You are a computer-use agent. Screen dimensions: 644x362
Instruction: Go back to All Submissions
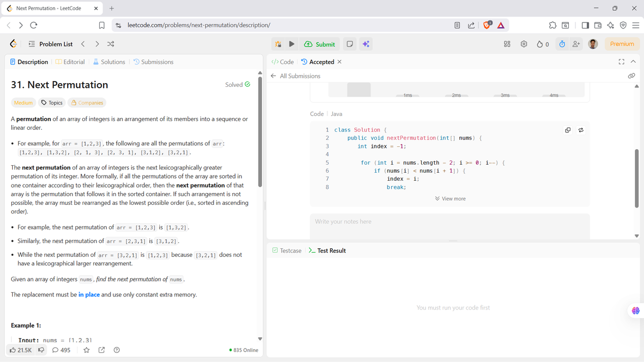tap(295, 76)
